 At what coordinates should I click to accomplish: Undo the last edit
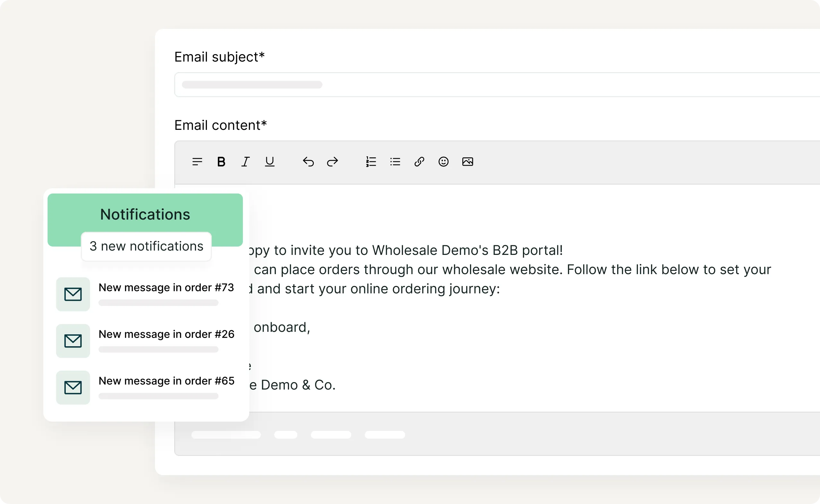point(308,162)
